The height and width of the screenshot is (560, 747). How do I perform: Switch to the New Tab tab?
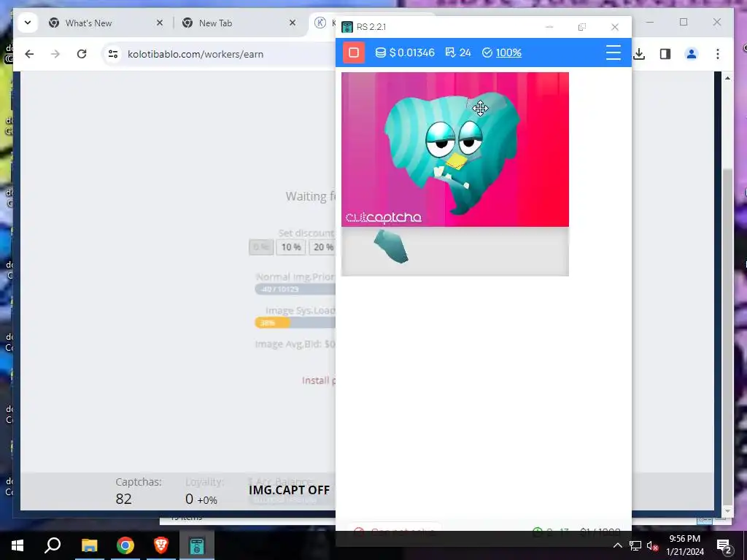(x=215, y=23)
